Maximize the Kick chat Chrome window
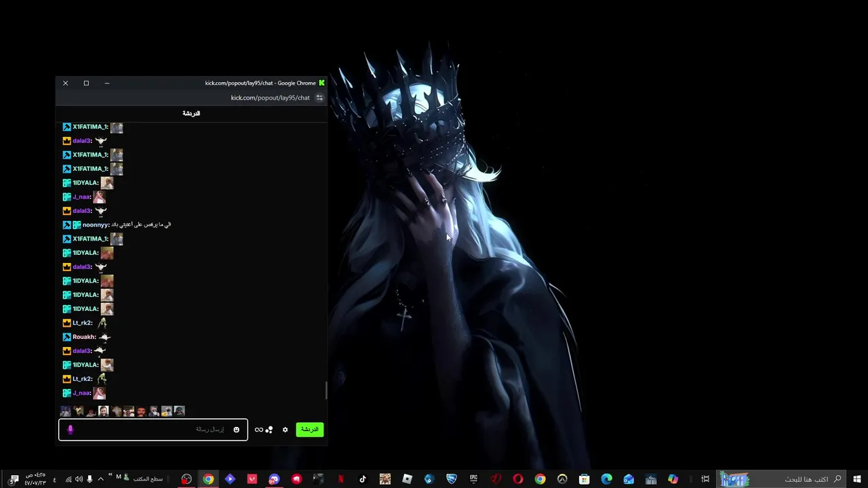Viewport: 868px width, 488px height. 86,83
